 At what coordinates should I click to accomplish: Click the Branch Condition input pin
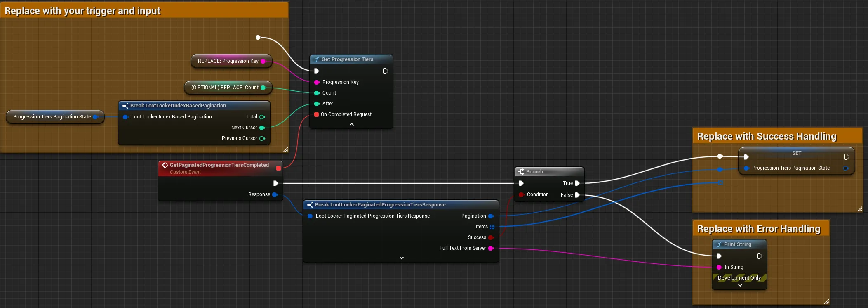click(x=521, y=194)
